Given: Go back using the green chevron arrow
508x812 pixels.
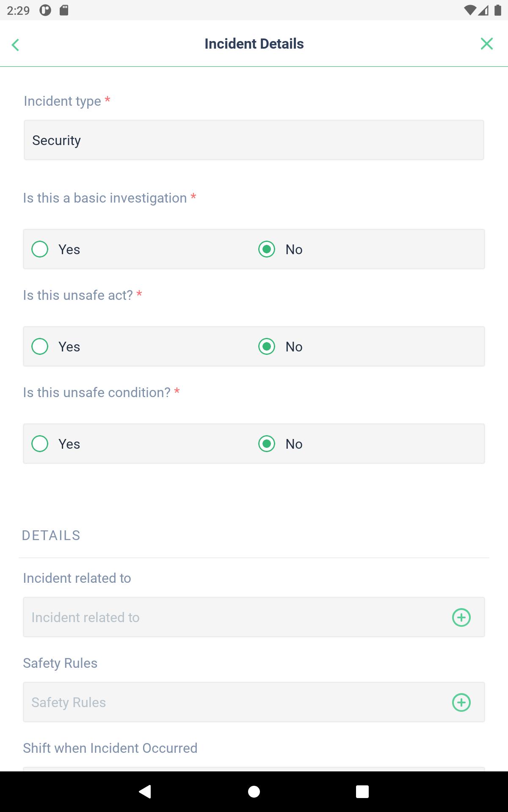Looking at the screenshot, I should point(16,44).
